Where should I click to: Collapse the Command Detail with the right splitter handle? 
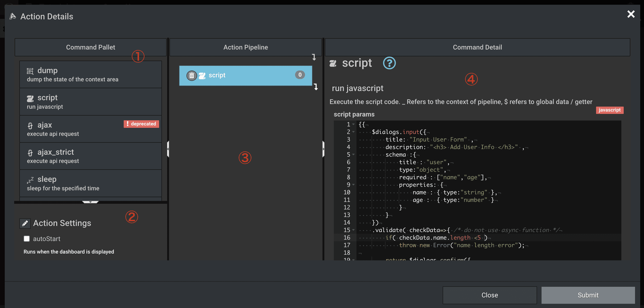[x=323, y=149]
